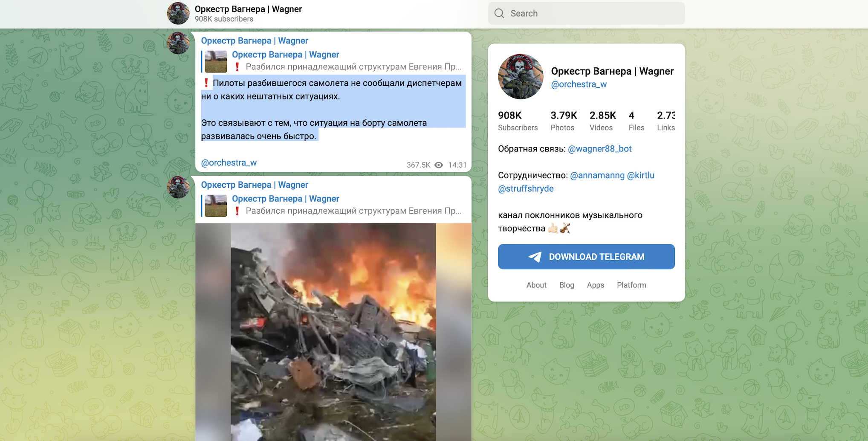Click the large channel avatar in info card
868x441 pixels.
point(521,77)
